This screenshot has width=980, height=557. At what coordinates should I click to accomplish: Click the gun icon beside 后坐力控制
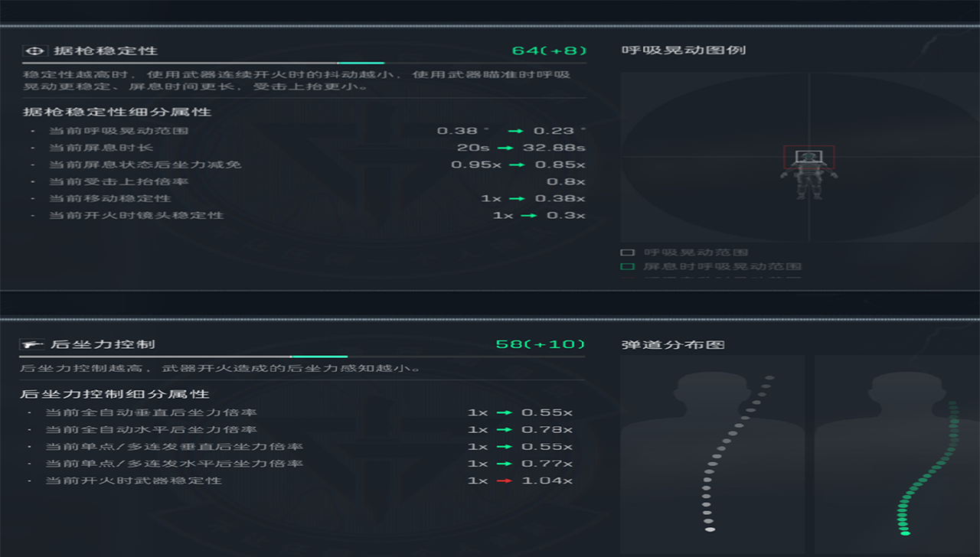(x=30, y=345)
